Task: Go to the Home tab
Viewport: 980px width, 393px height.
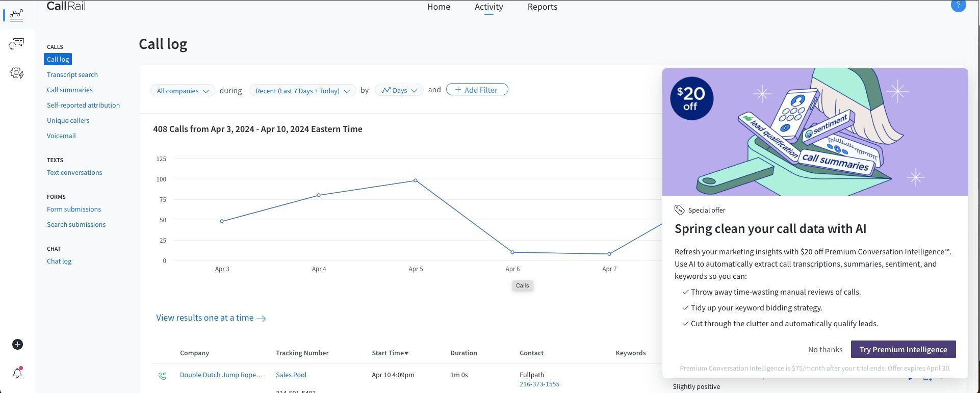Action: pos(439,7)
